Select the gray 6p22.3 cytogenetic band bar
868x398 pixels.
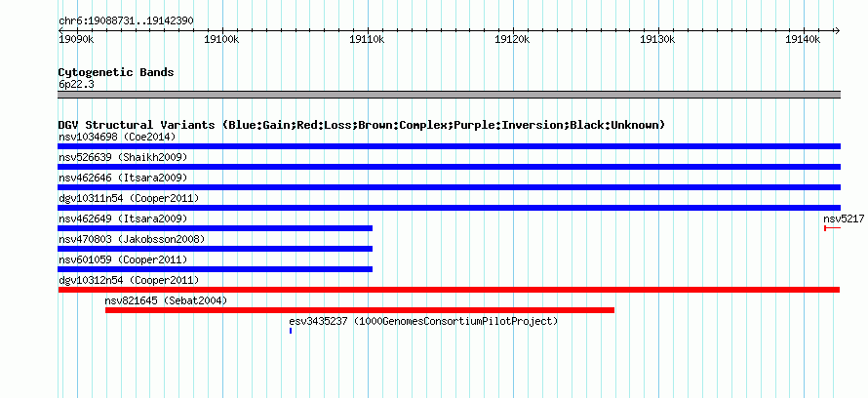pos(449,95)
